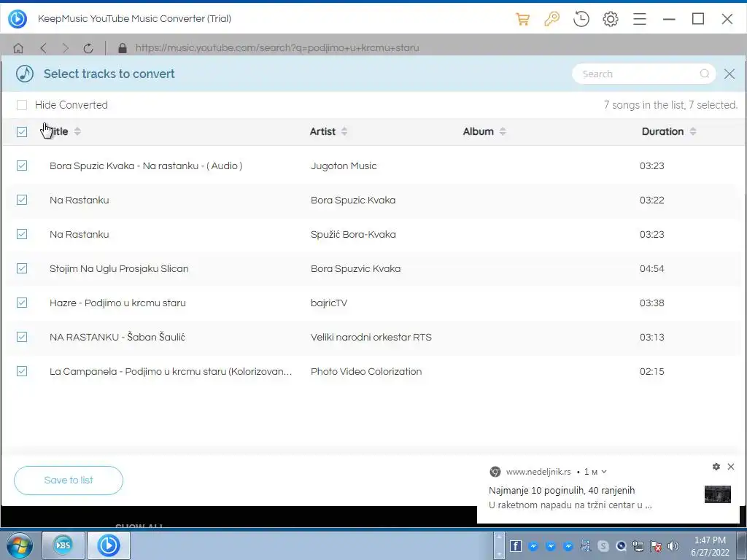Go to the browser home icon
This screenshot has width=747, height=560.
click(18, 48)
